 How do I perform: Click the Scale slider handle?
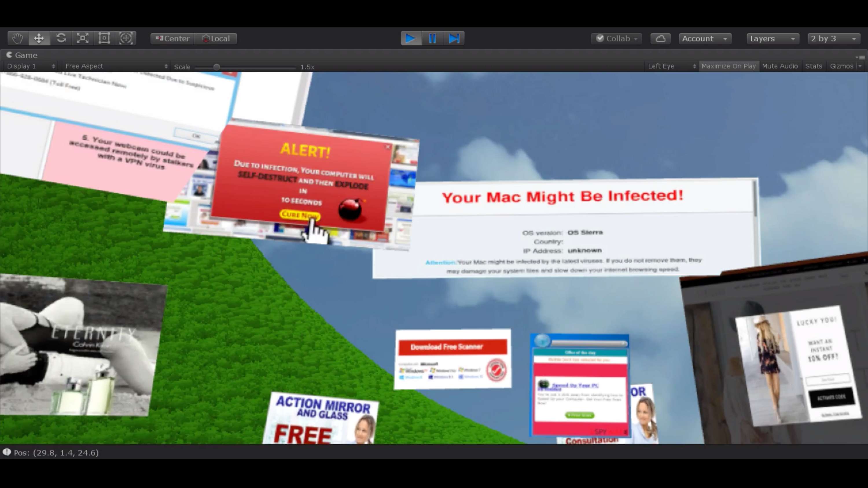(217, 67)
